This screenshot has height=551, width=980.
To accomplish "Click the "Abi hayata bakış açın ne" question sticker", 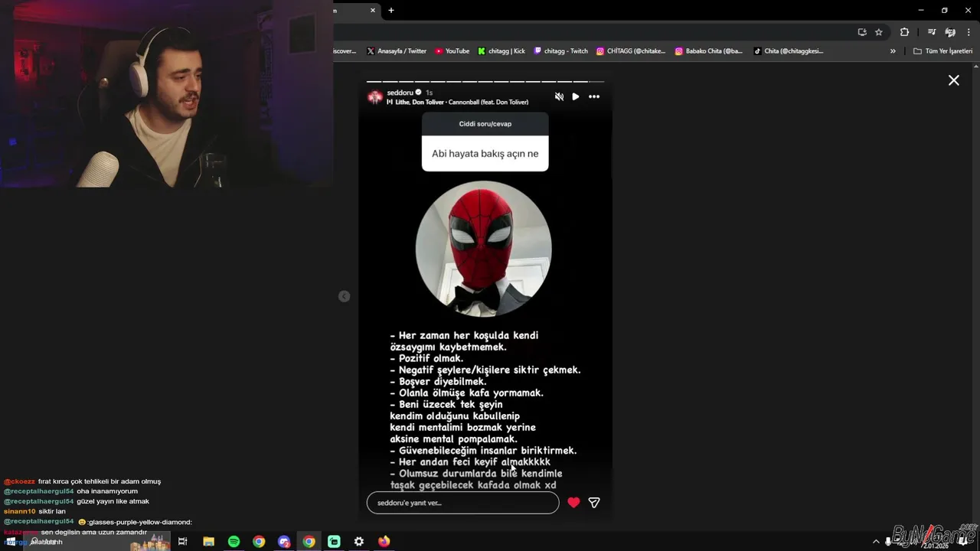I will (485, 142).
